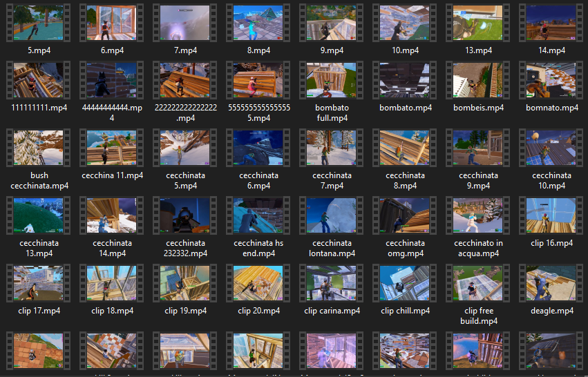Image resolution: width=588 pixels, height=377 pixels.
Task: Click the bombato.mp4 video icon
Action: coord(405,80)
